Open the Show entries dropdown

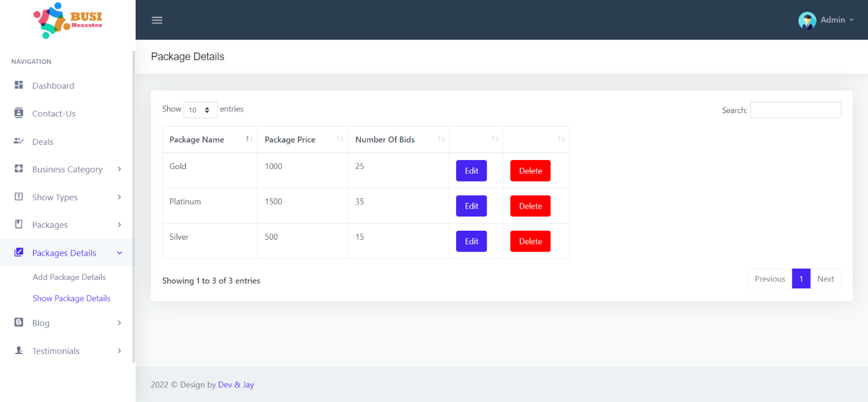pos(200,110)
